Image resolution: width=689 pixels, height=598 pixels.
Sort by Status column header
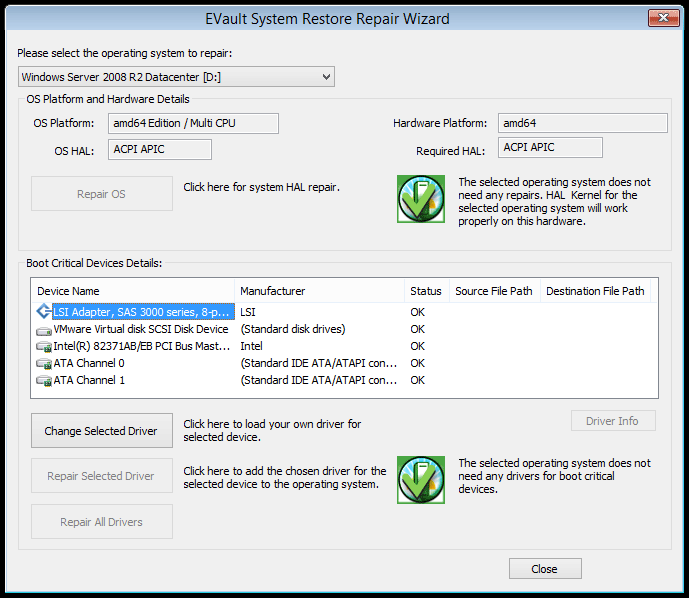pos(427,291)
